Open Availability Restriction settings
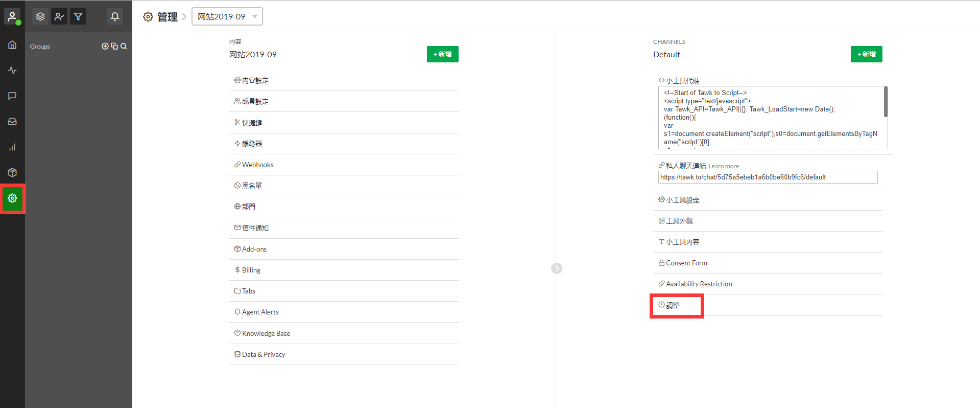The width and height of the screenshot is (980, 408). click(699, 284)
